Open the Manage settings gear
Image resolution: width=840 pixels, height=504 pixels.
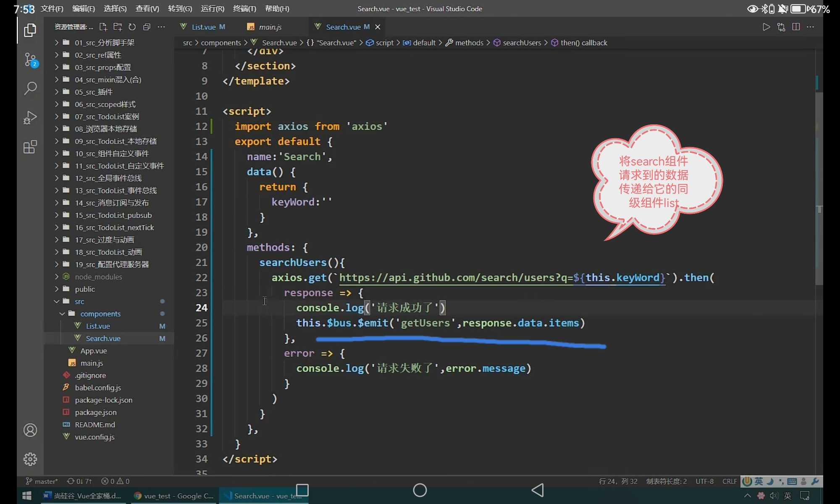(x=30, y=459)
